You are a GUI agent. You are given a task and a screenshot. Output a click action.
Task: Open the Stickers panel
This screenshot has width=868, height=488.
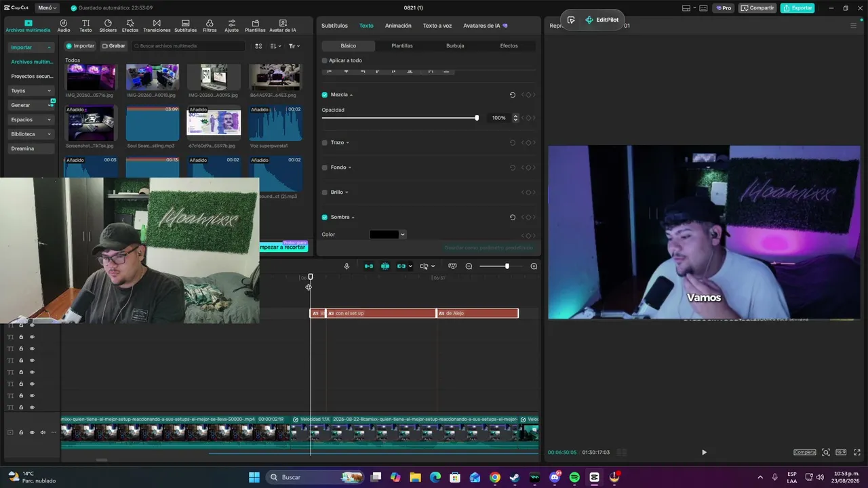(108, 26)
